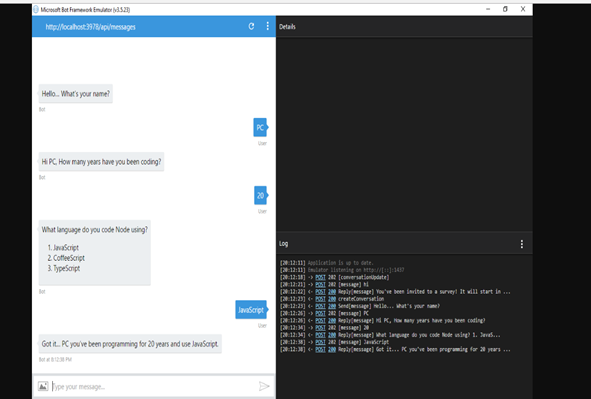Click the 200 status on 'Reply[message] Hi PC' row
This screenshot has height=399, width=591.
point(332,321)
